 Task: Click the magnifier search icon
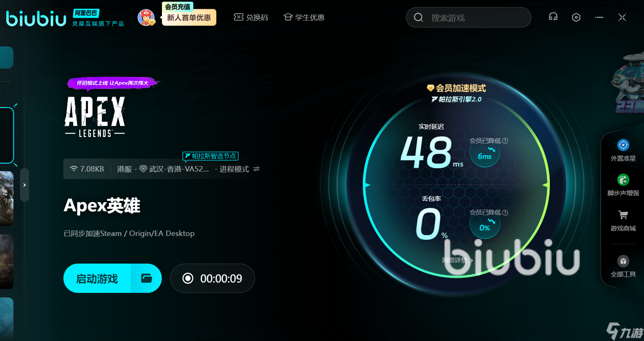coord(418,18)
